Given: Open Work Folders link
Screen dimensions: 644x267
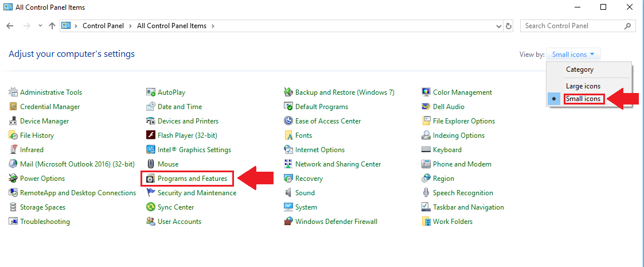Looking at the screenshot, I should point(452,222).
